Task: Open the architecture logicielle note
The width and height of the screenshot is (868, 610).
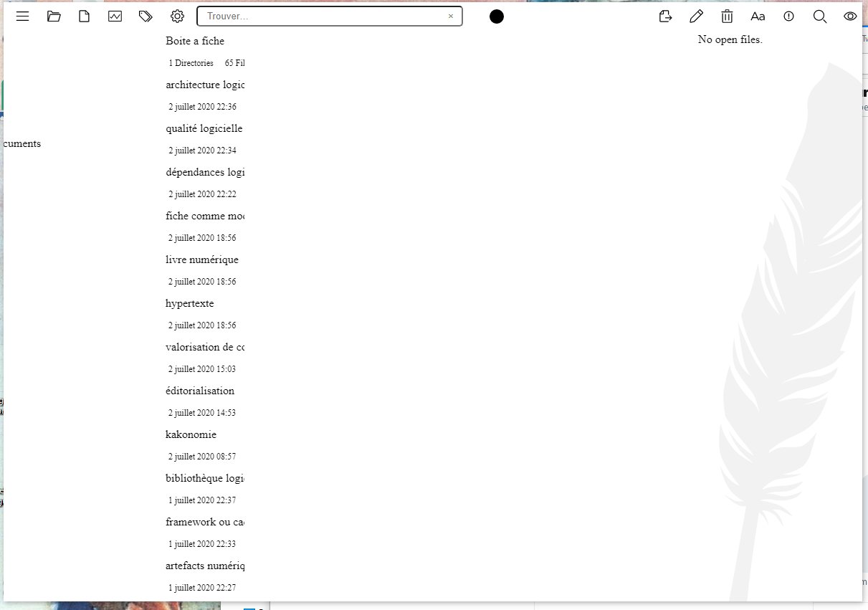Action: tap(205, 85)
